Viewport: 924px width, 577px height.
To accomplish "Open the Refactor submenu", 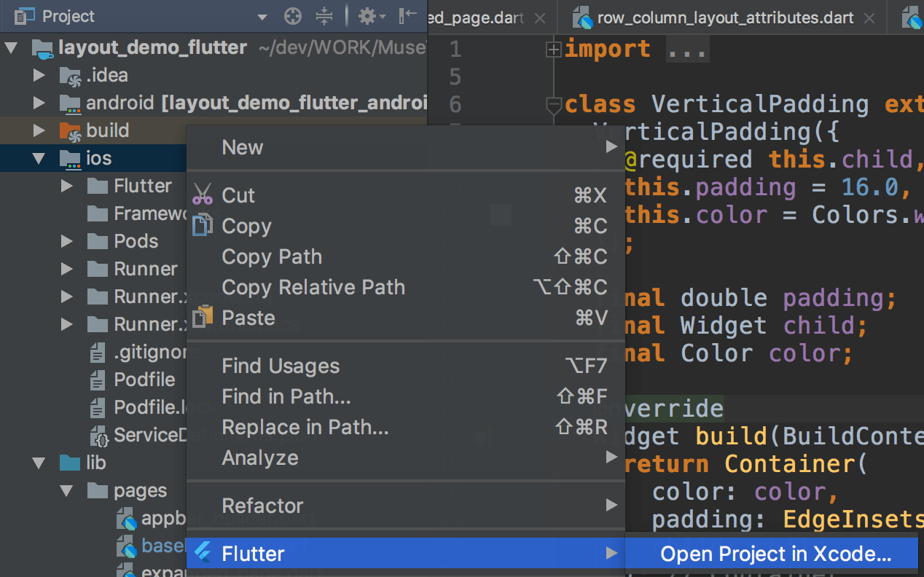I will click(x=406, y=506).
